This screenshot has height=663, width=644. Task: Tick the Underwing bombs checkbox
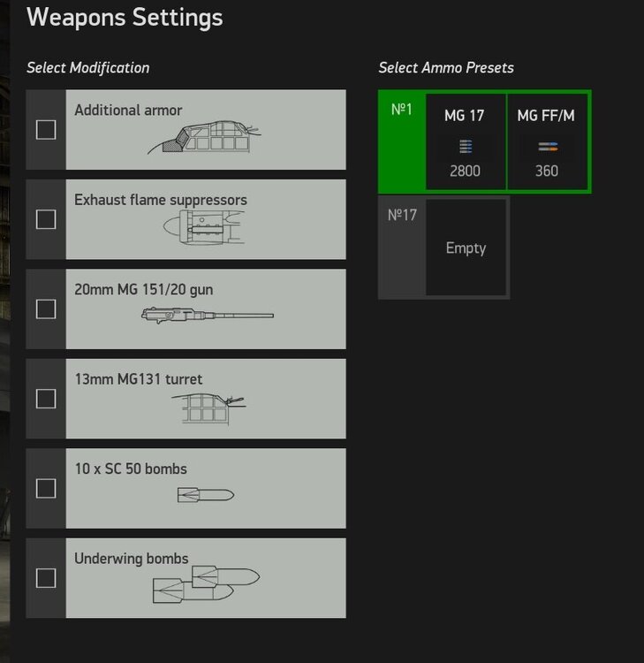tap(46, 578)
